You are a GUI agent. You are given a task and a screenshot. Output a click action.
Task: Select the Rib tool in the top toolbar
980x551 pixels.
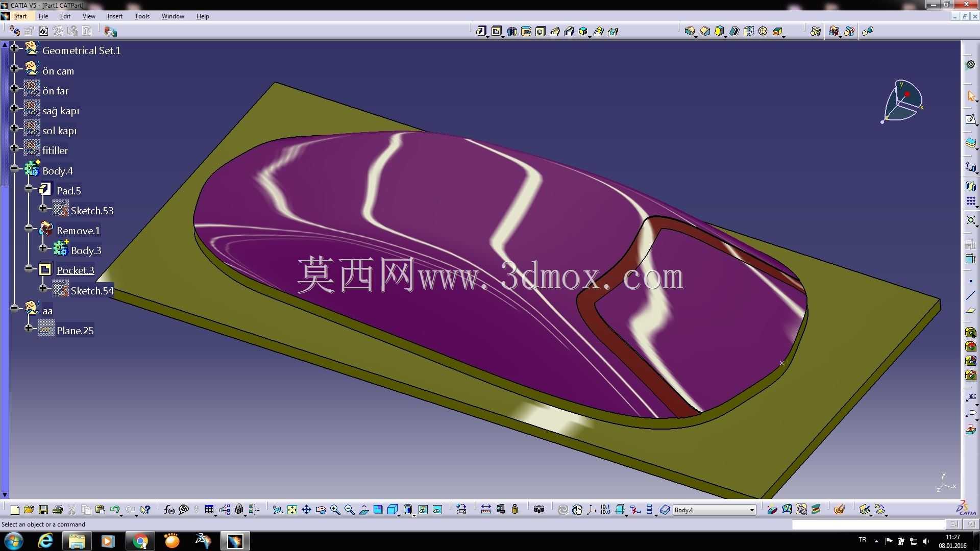[555, 32]
